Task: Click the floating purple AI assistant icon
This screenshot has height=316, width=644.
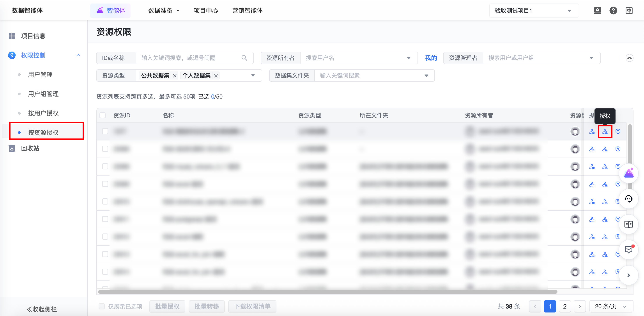Action: point(628,173)
